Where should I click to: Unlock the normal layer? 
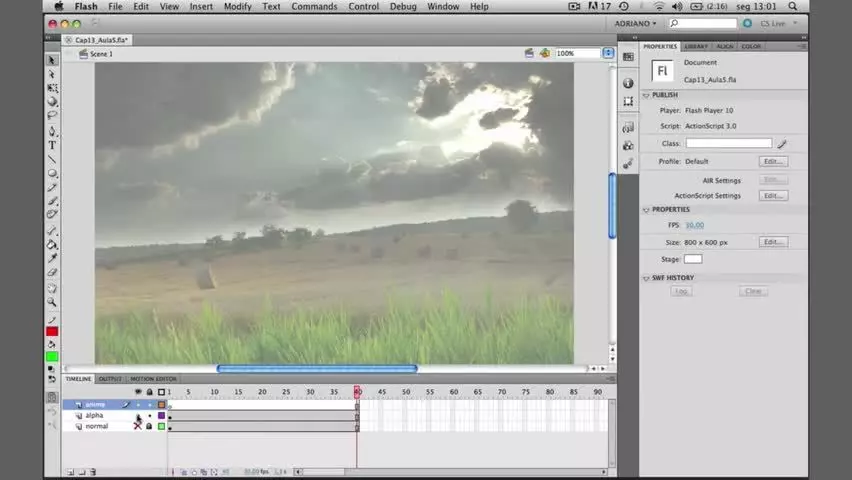(149, 427)
